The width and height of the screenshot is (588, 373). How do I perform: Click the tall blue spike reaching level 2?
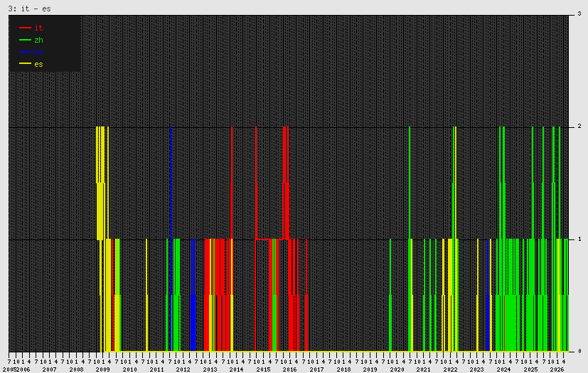pyautogui.click(x=171, y=239)
